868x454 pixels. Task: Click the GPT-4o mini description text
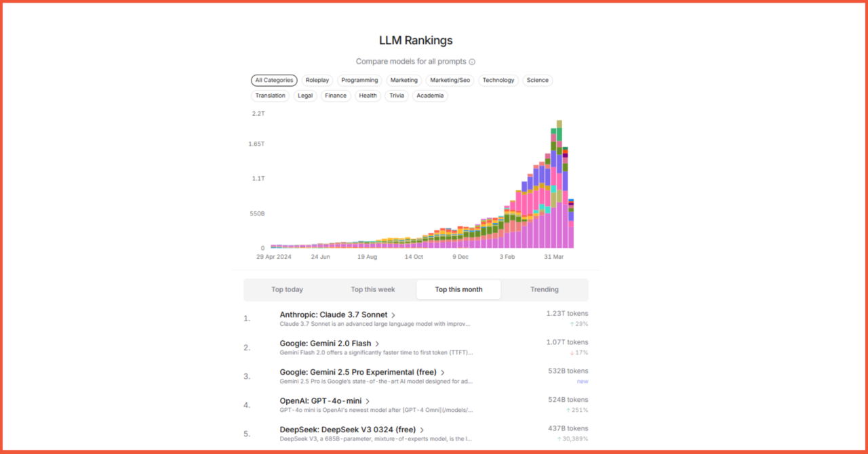coord(376,410)
